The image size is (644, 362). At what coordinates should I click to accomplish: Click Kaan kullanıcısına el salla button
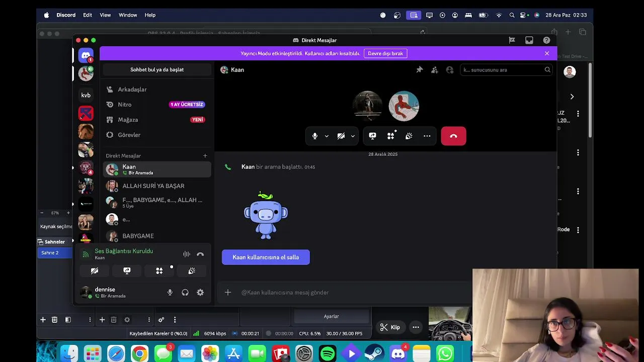[266, 257]
